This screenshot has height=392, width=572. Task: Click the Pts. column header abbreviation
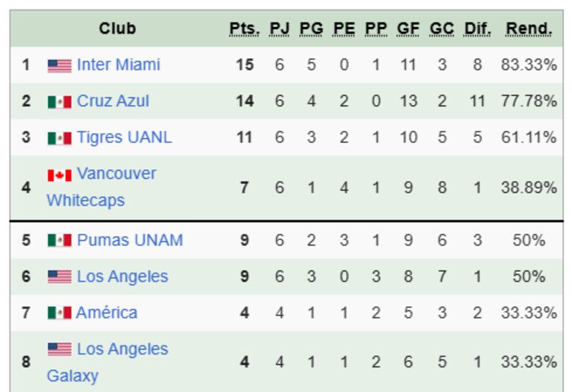(x=245, y=29)
